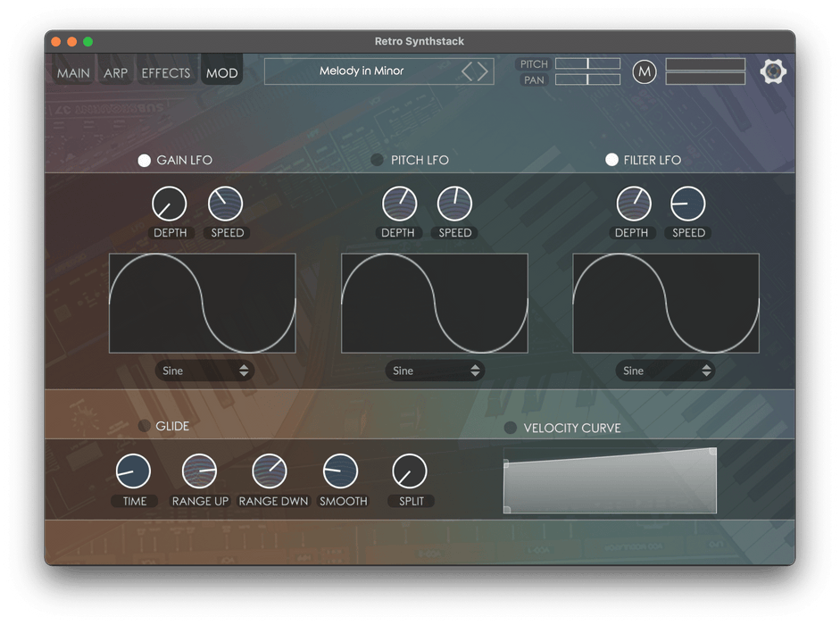Click the Glide Time knob
The height and width of the screenshot is (625, 840).
coord(134,471)
